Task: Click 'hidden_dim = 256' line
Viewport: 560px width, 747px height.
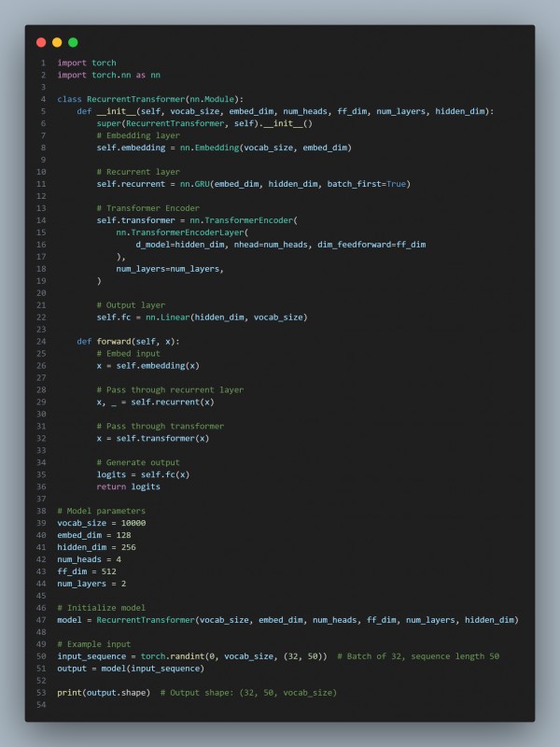Action: point(97,547)
